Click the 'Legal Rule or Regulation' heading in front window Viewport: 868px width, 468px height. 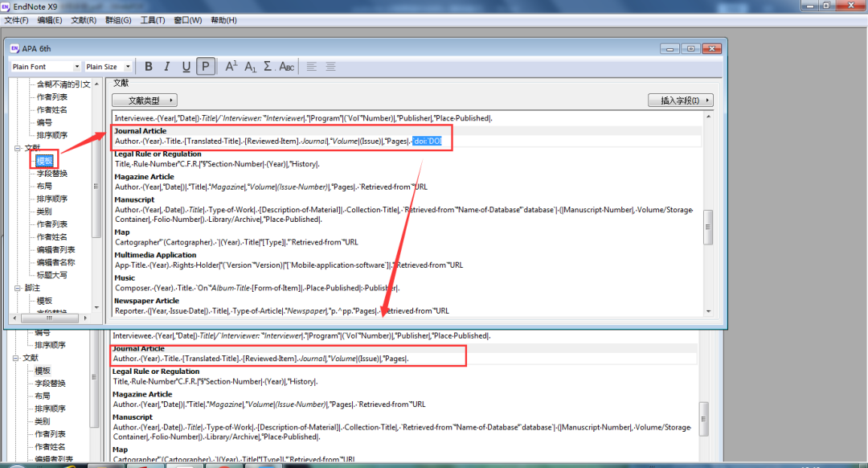pyautogui.click(x=158, y=154)
